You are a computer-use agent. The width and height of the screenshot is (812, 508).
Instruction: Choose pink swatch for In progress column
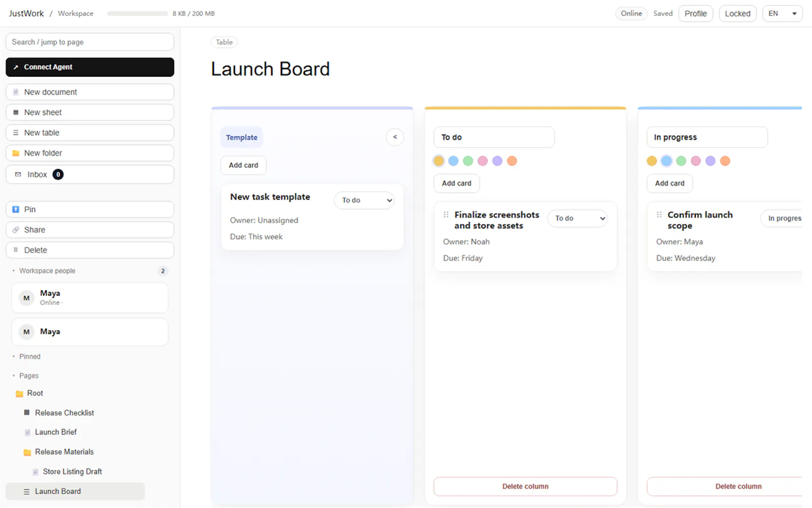point(696,161)
